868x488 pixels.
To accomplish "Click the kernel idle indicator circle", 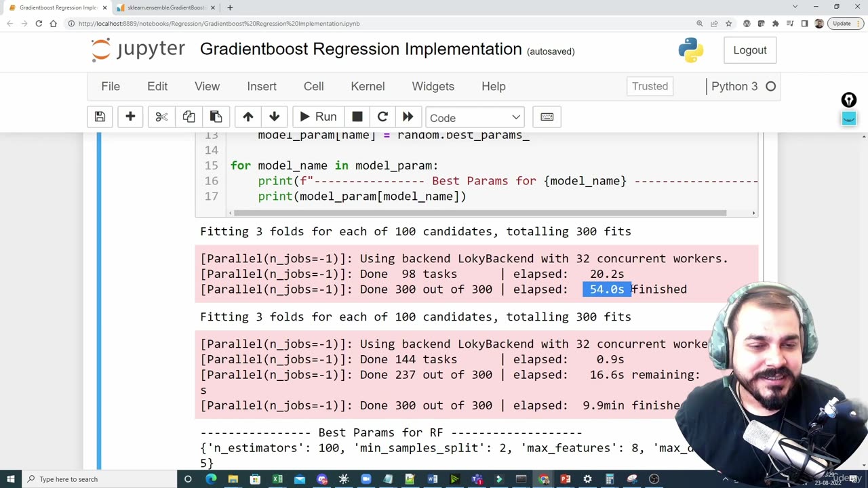I will click(770, 86).
